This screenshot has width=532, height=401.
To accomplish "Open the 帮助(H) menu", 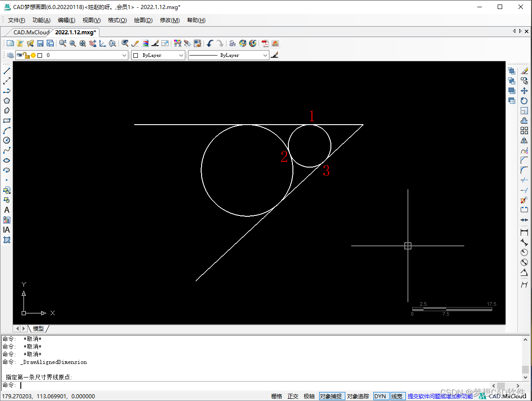I will tap(196, 20).
